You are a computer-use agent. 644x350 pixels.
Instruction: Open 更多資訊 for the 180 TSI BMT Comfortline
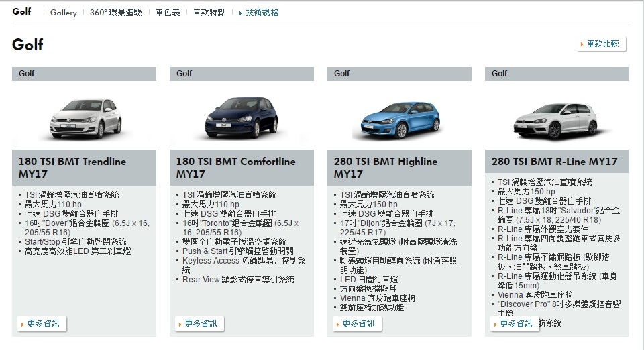tap(200, 324)
